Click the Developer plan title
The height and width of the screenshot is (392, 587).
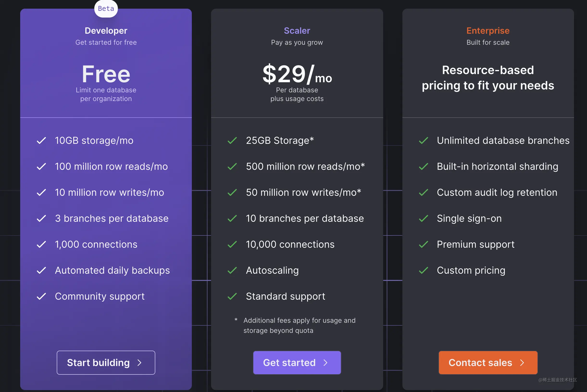106,31
